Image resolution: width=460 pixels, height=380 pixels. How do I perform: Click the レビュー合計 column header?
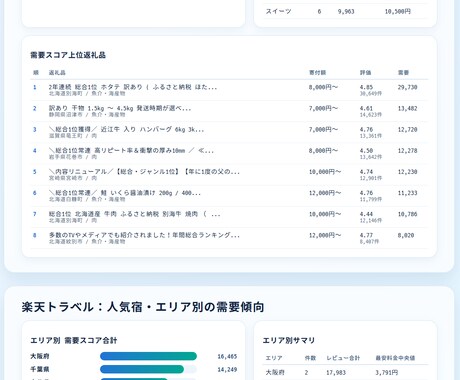[343, 358]
